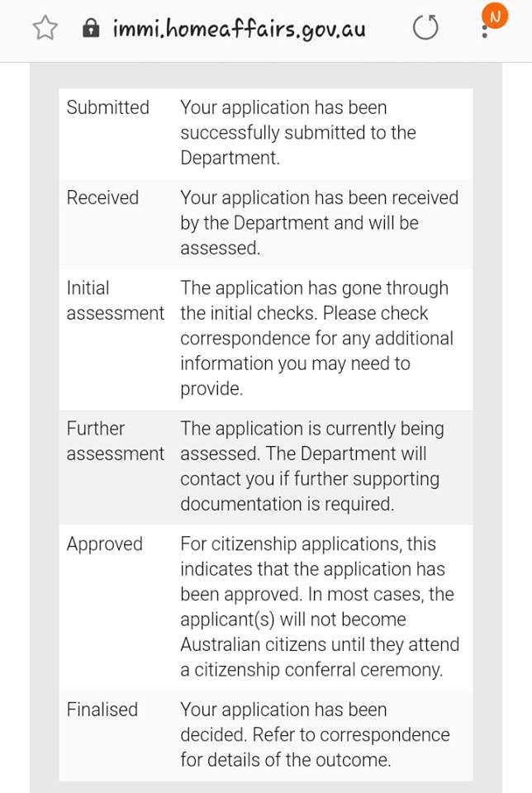
Task: Tap 'Australian citizens until they attend' line
Action: coord(320,644)
